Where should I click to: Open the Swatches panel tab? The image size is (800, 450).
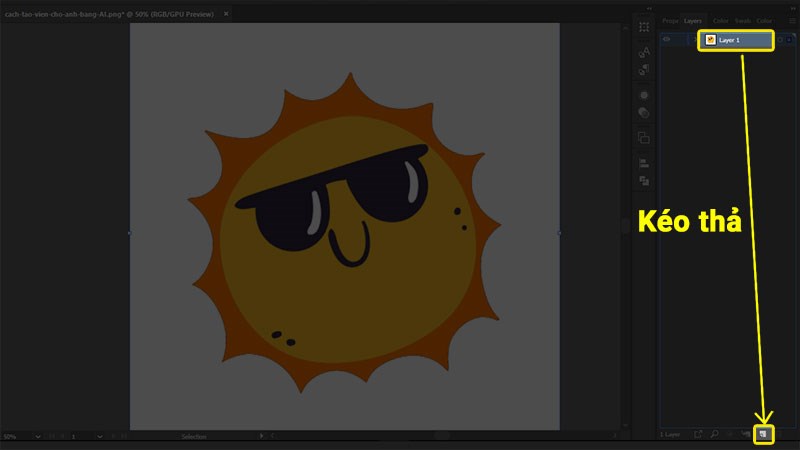point(742,20)
